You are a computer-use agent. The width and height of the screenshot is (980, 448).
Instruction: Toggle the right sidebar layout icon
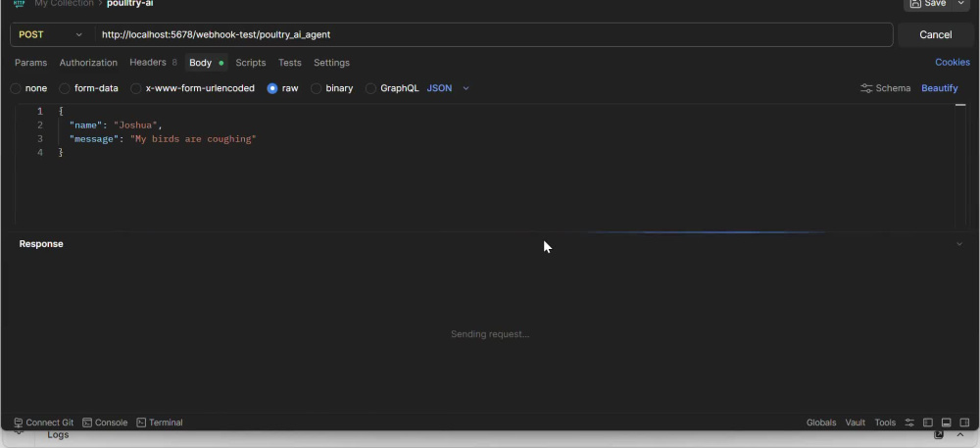(964, 423)
